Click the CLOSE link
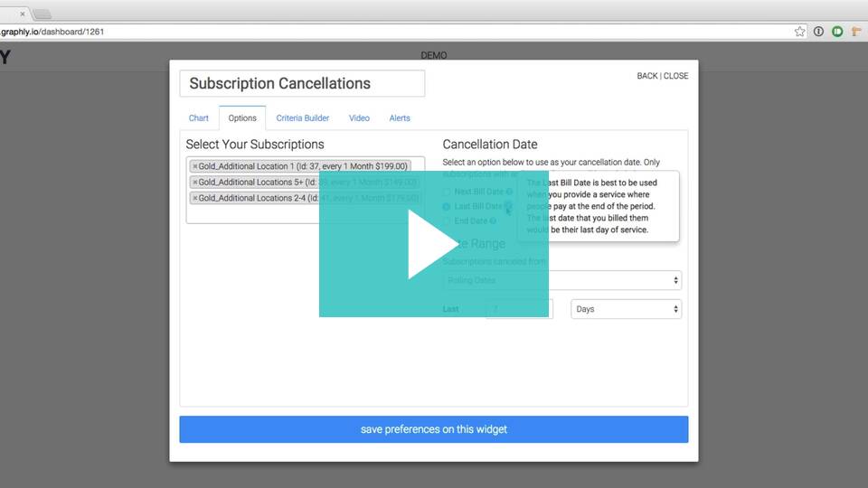868x488 pixels. tap(676, 76)
